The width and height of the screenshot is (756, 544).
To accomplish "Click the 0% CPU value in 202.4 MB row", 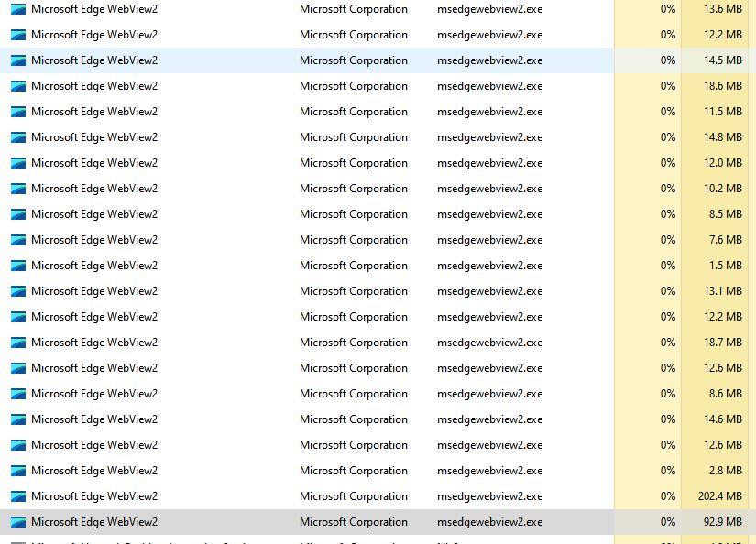I will (668, 496).
